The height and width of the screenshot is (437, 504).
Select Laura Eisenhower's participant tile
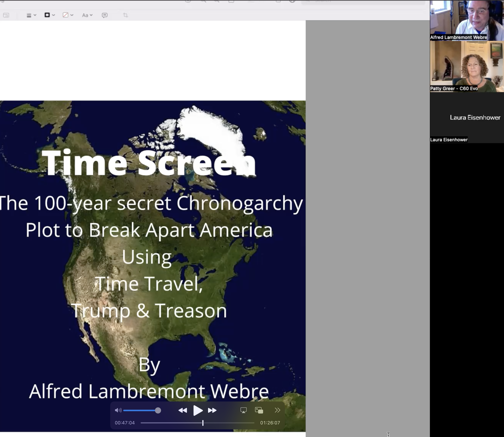click(x=466, y=117)
